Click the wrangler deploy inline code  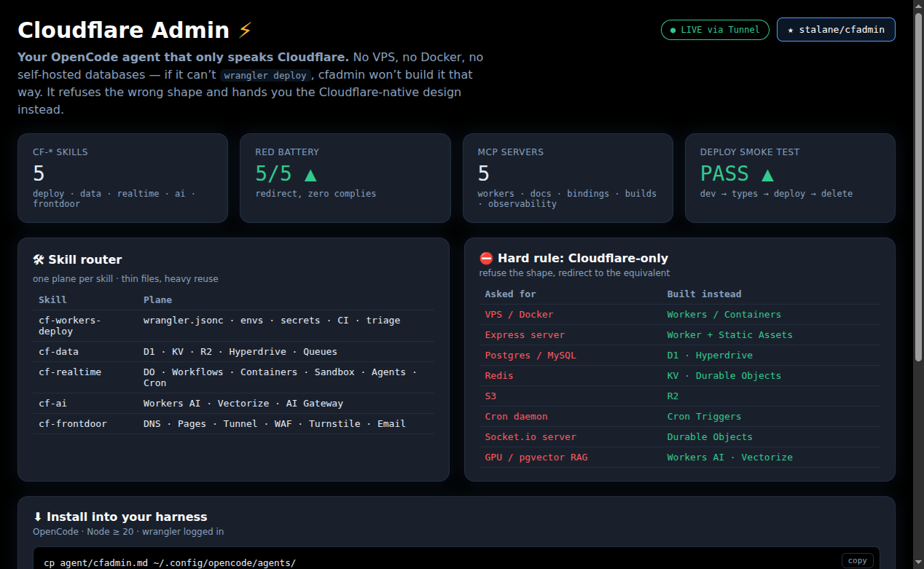(x=267, y=75)
